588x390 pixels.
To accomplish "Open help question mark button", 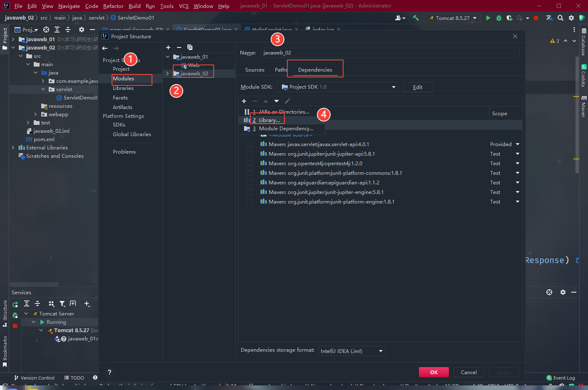I will [109, 372].
